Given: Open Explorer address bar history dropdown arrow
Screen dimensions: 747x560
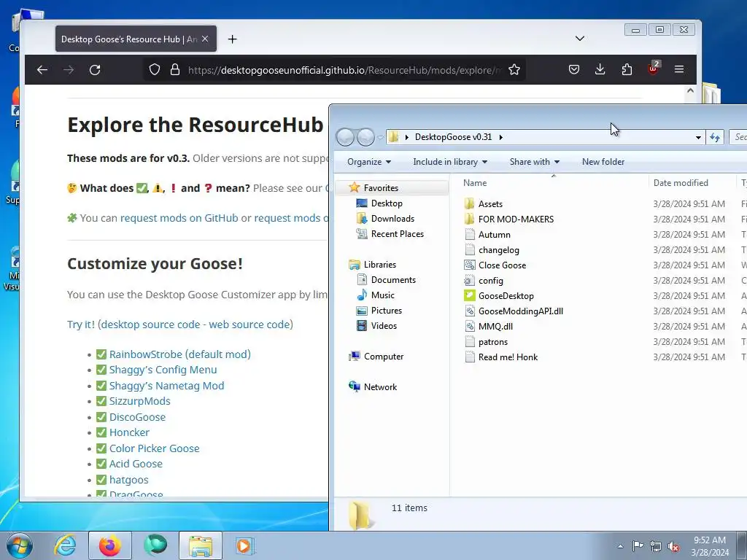Looking at the screenshot, I should coord(698,137).
